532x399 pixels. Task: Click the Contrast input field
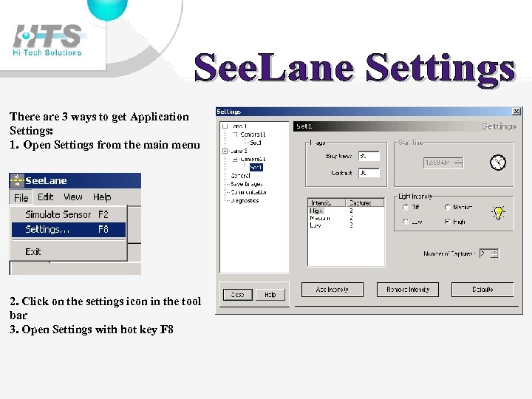click(x=369, y=173)
